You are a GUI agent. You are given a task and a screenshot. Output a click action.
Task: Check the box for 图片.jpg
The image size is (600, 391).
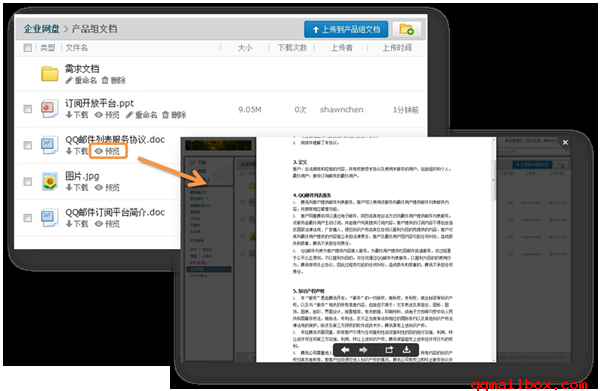(28, 181)
